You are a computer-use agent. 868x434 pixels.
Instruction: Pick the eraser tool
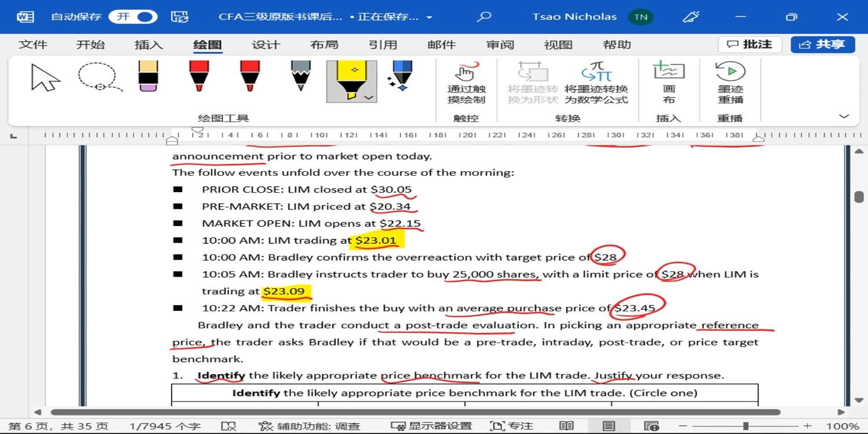[149, 76]
